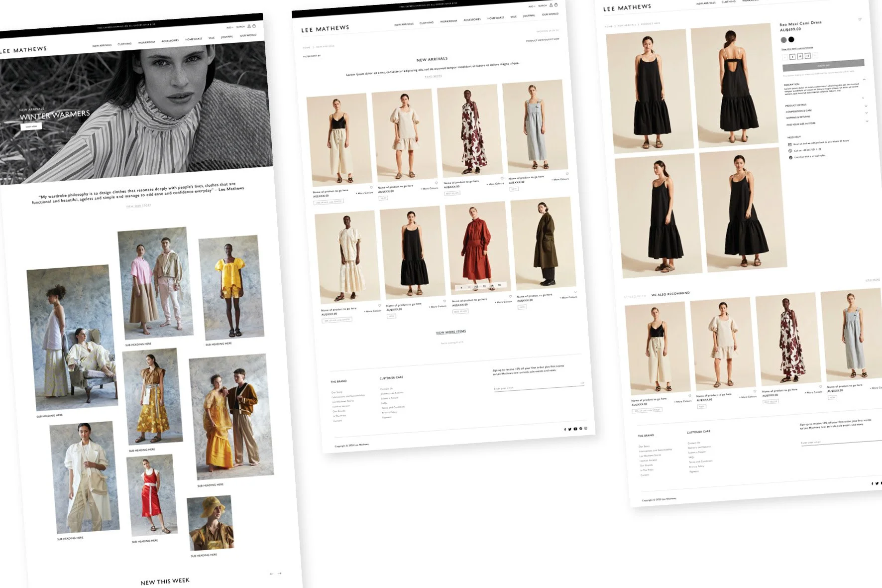Image resolution: width=882 pixels, height=588 pixels.
Task: Click the live chat stylist icon
Action: (x=790, y=157)
